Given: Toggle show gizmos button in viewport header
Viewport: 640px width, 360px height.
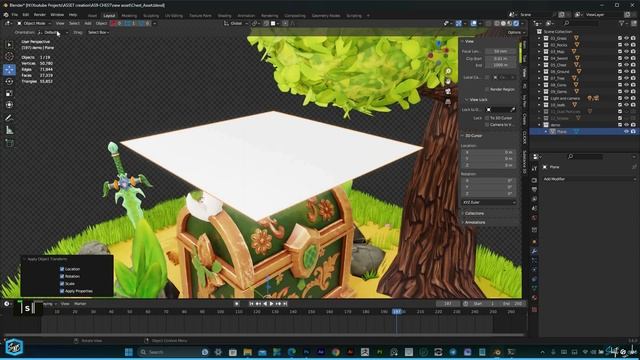Looking at the screenshot, I should click(459, 23).
